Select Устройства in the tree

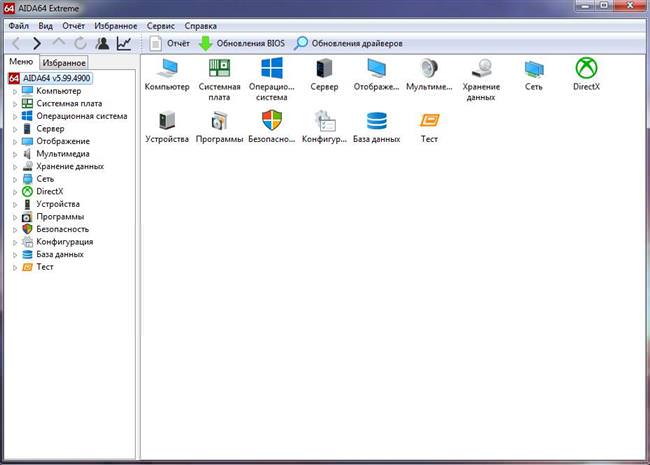click(x=58, y=204)
